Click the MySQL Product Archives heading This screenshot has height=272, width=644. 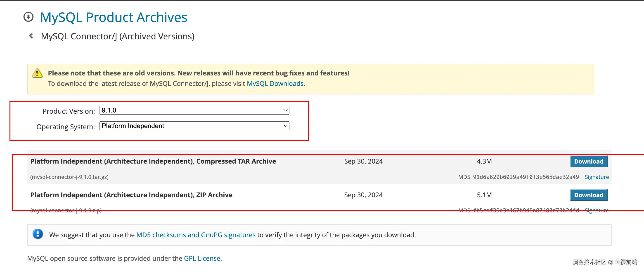click(114, 17)
